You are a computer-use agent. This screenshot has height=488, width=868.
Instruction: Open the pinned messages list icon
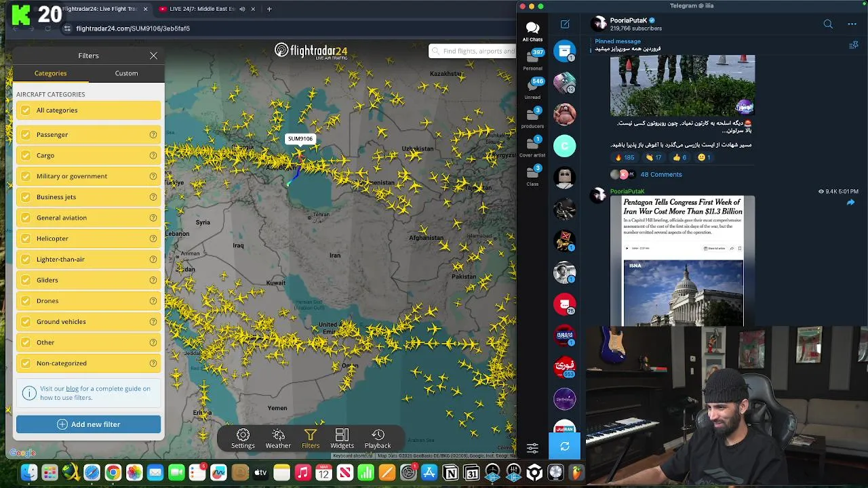coord(854,45)
